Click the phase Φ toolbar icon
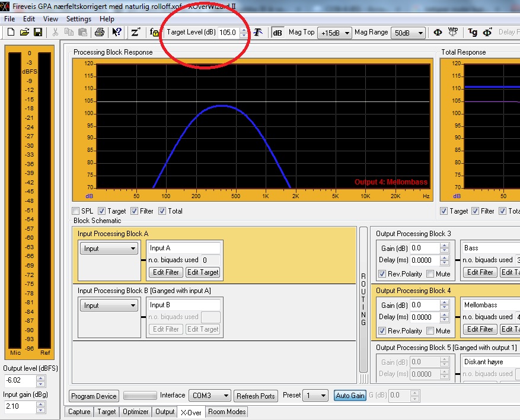 438,32
